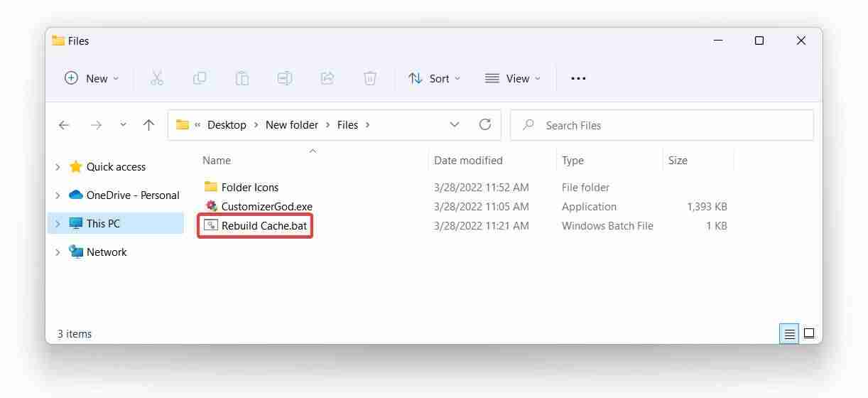This screenshot has height=398, width=868.
Task: Click the folder icon in address bar
Action: coord(183,124)
